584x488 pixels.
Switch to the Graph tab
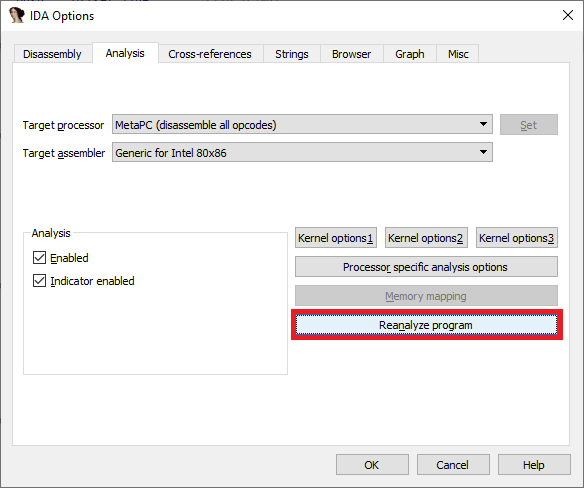click(409, 54)
